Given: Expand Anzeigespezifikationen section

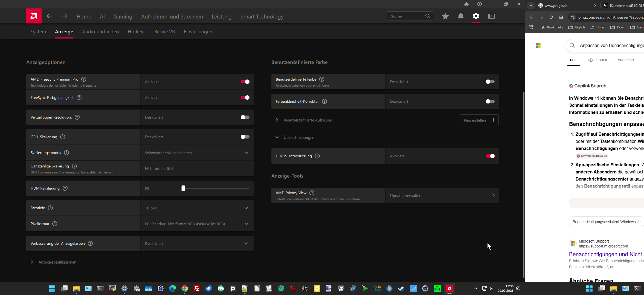Looking at the screenshot, I should pos(54,262).
